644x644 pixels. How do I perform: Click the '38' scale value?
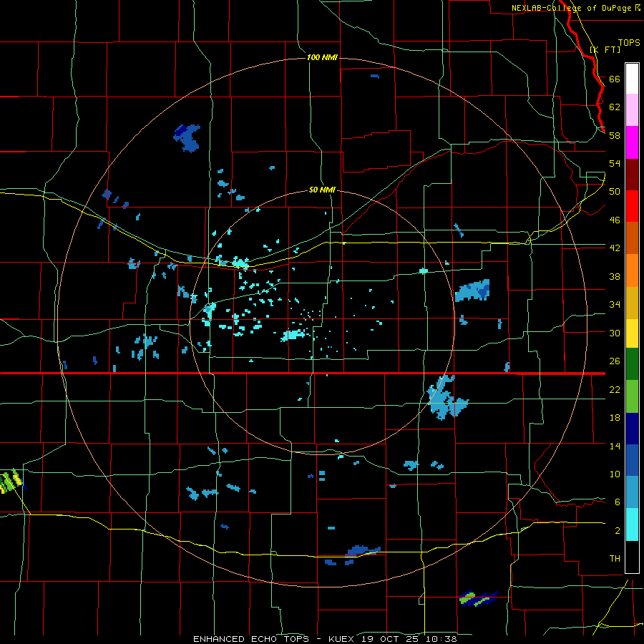click(x=615, y=276)
